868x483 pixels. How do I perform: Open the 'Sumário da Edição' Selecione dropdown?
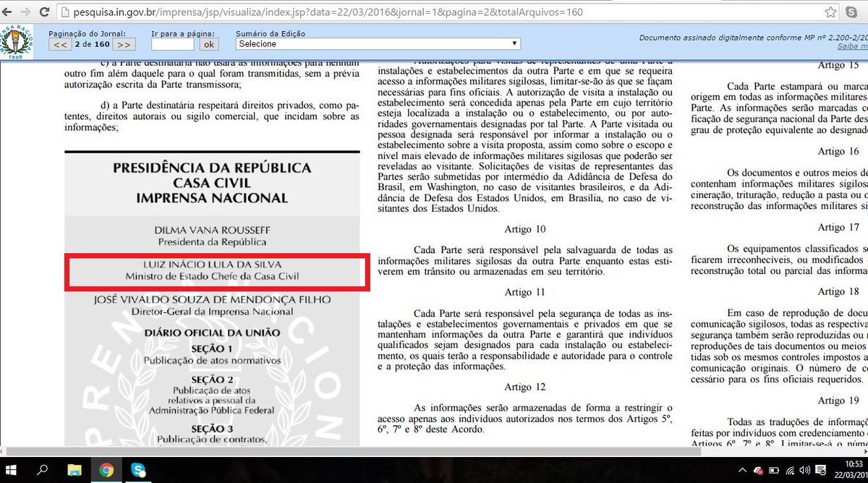pos(378,44)
